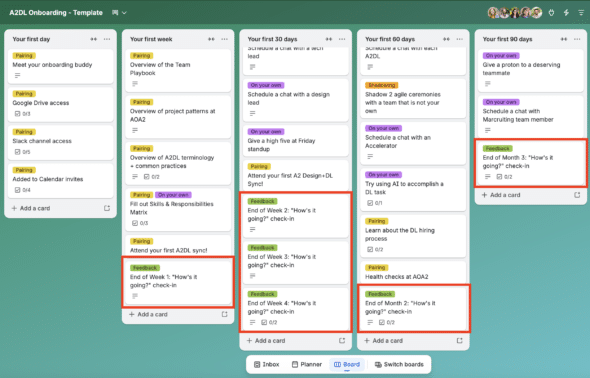Open list actions menu for Your first day
The width and height of the screenshot is (590, 378).
pos(107,39)
